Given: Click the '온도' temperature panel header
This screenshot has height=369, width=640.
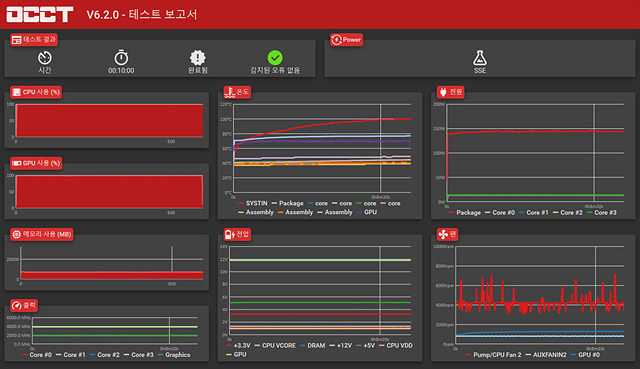Looking at the screenshot, I should click(237, 92).
